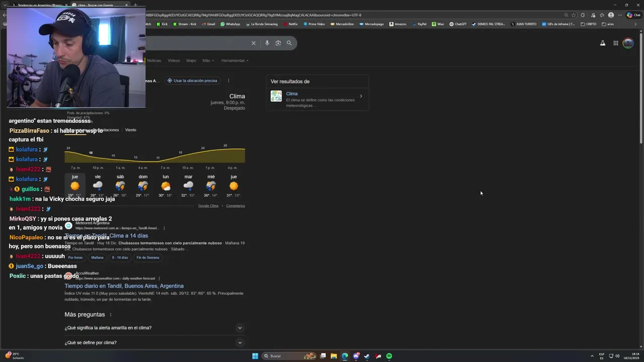Expand the alerta amarilla en el clima question

coord(154,328)
